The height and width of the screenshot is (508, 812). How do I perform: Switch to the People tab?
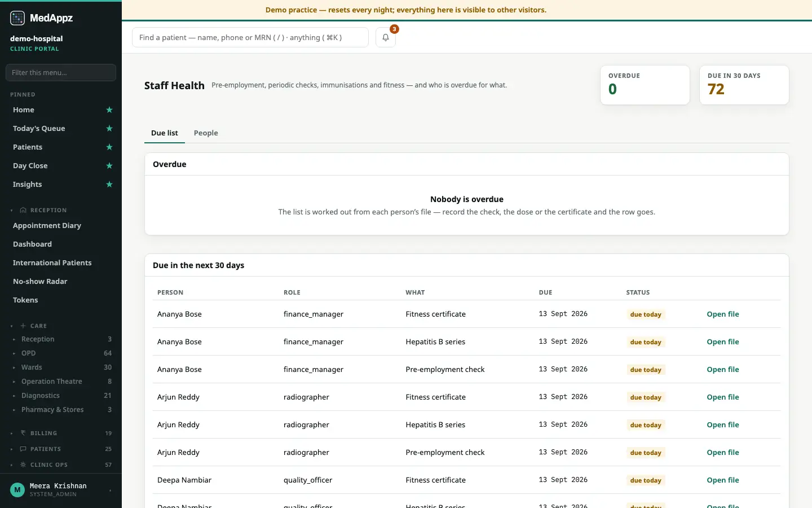pos(206,133)
